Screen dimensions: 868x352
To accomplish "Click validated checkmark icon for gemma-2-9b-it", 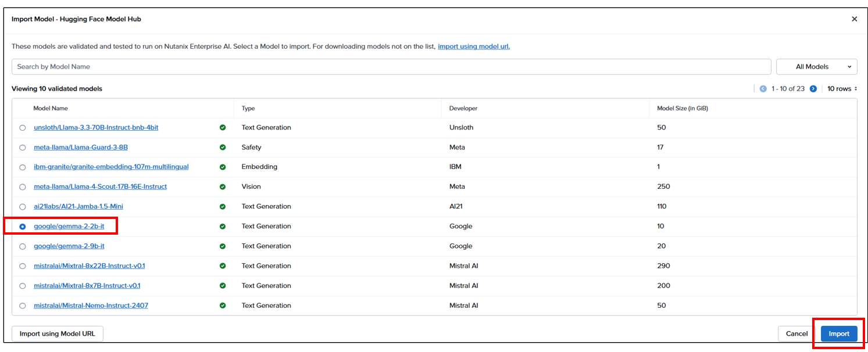I will (223, 246).
